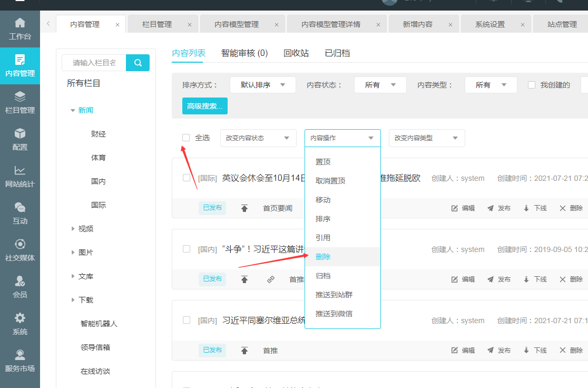Click 编辑 on the first article row
The height and width of the screenshot is (388, 588).
pos(463,208)
